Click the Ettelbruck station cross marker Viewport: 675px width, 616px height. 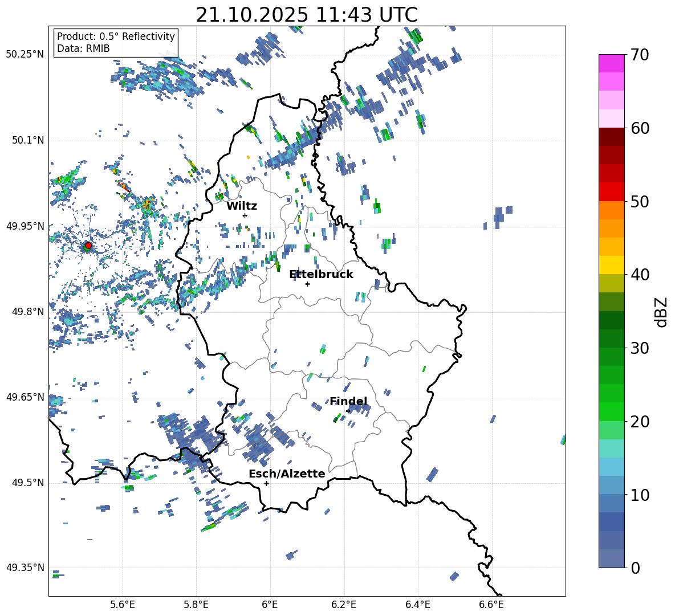coord(307,284)
